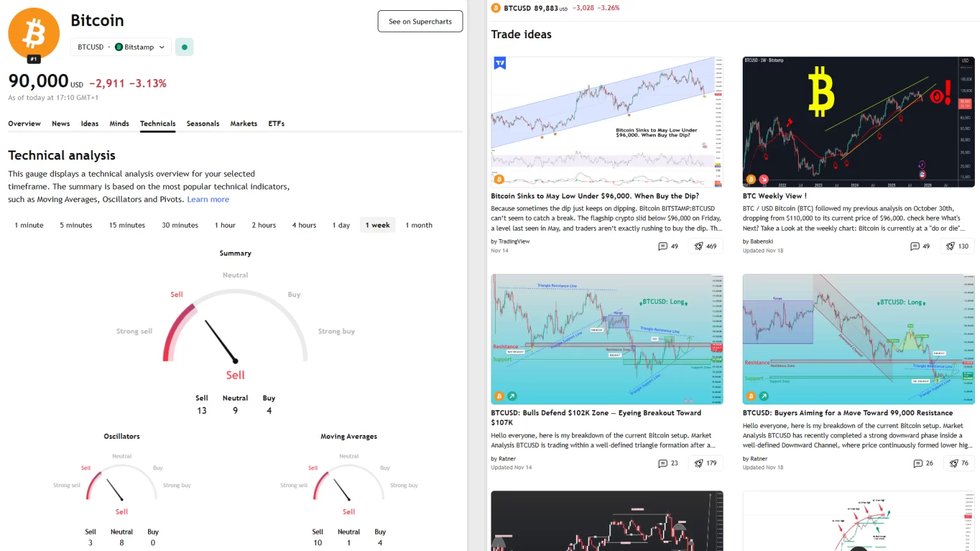Click the Bitcoin logo icon
Image resolution: width=980 pixels, height=551 pixels.
point(34,34)
